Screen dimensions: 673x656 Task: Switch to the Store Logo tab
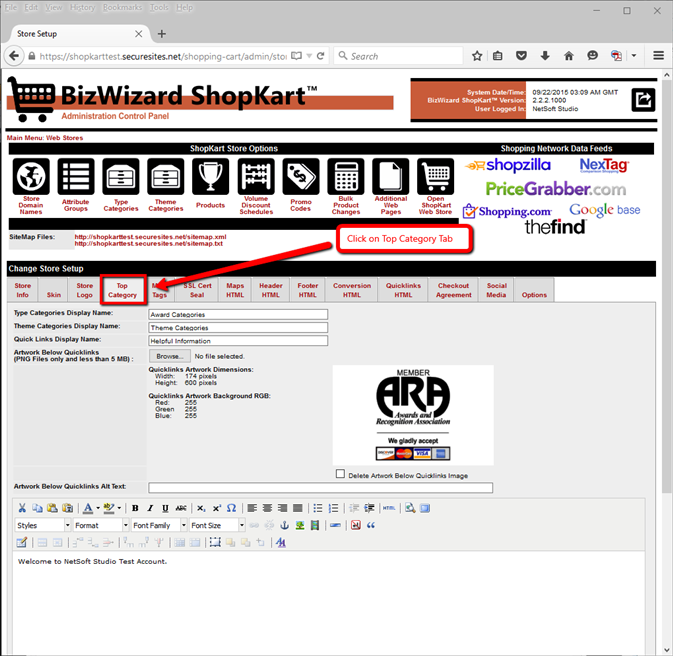[x=85, y=290]
